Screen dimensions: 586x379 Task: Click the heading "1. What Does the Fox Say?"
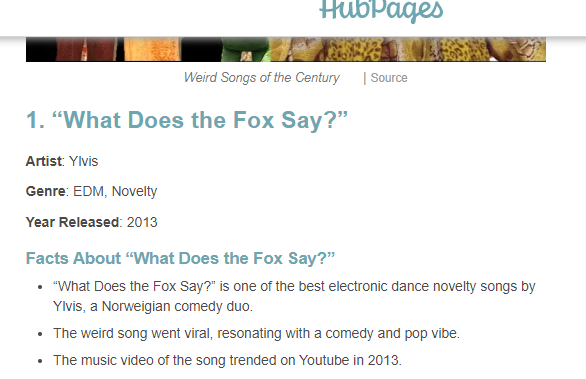coord(187,120)
